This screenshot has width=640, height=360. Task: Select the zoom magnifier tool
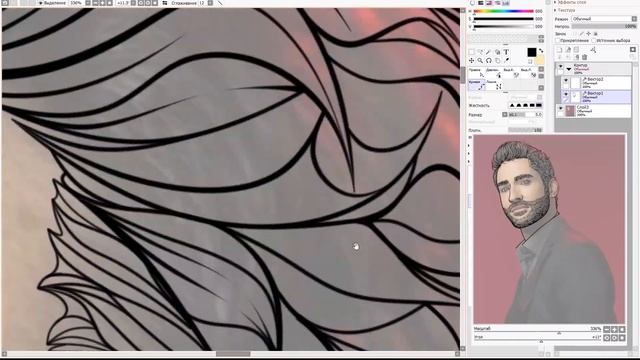click(x=480, y=61)
